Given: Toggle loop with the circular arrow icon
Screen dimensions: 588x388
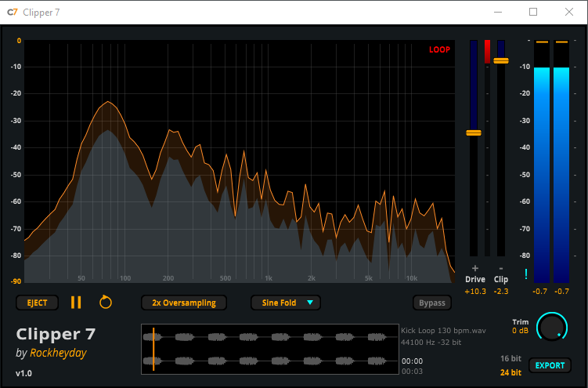Looking at the screenshot, I should [106, 302].
